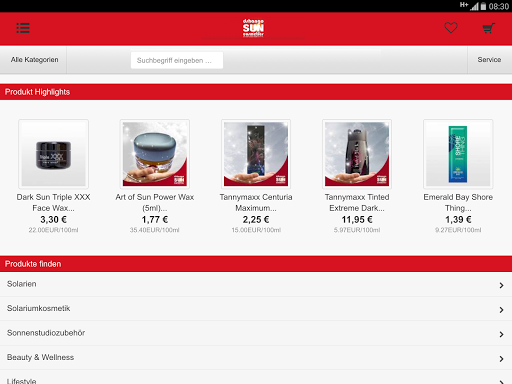Screen dimensions: 512x384
Task: Open the shopping cart icon
Action: 489,28
